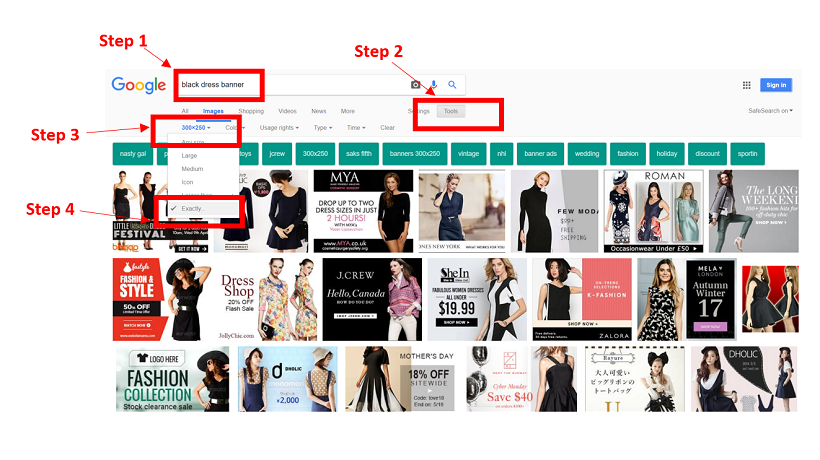Click the Google logo
This screenshot has width=820, height=460.
click(x=138, y=85)
